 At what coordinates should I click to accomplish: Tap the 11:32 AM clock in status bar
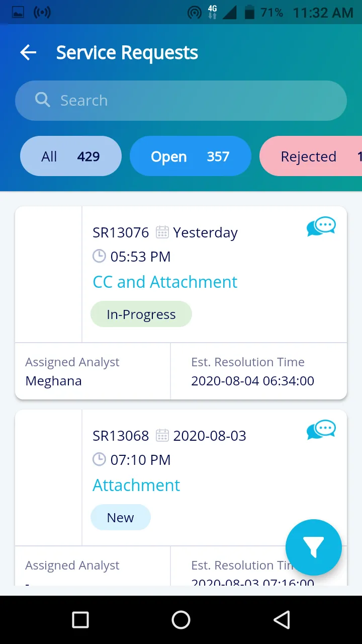point(323,13)
